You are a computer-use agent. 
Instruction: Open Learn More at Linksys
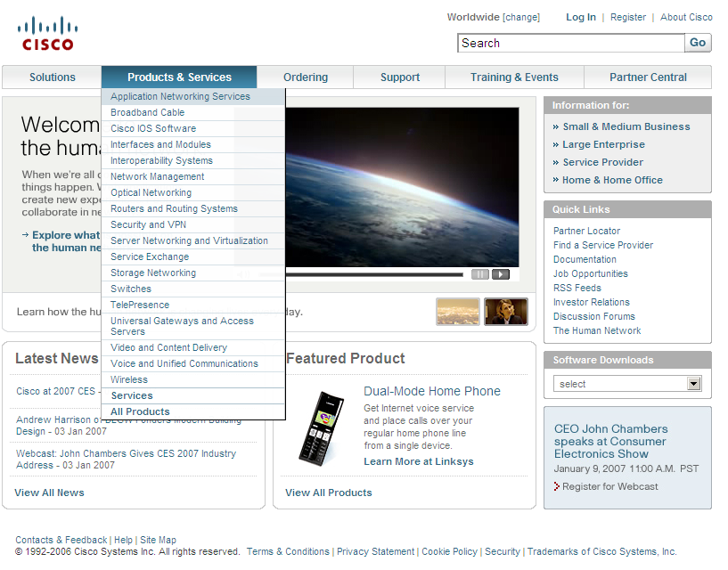point(418,461)
